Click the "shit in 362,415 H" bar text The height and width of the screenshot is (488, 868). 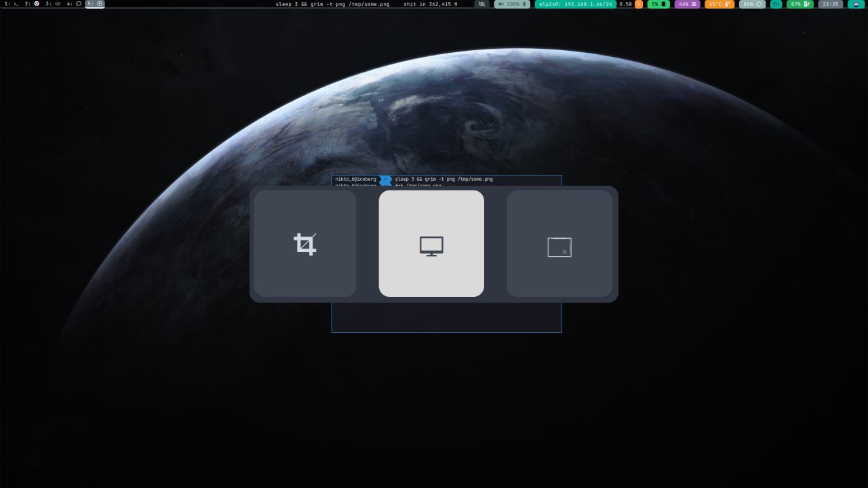430,4
